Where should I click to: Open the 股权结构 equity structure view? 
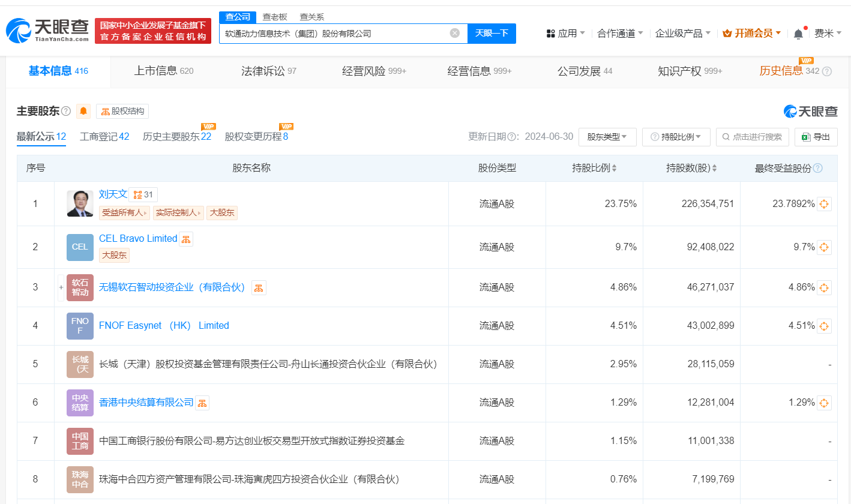point(122,111)
